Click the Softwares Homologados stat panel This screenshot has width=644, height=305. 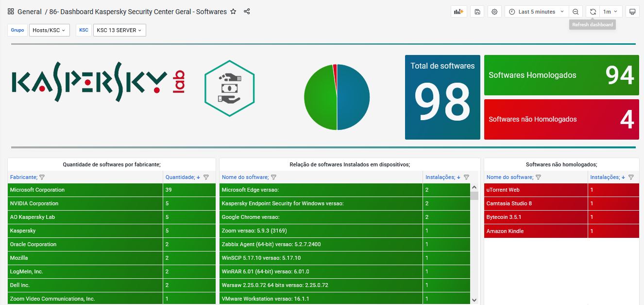561,75
